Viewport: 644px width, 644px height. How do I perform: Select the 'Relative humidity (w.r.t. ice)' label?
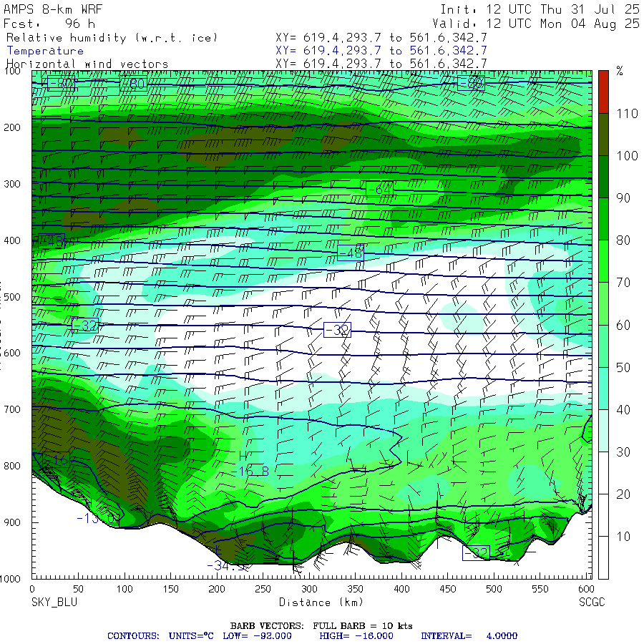click(112, 38)
